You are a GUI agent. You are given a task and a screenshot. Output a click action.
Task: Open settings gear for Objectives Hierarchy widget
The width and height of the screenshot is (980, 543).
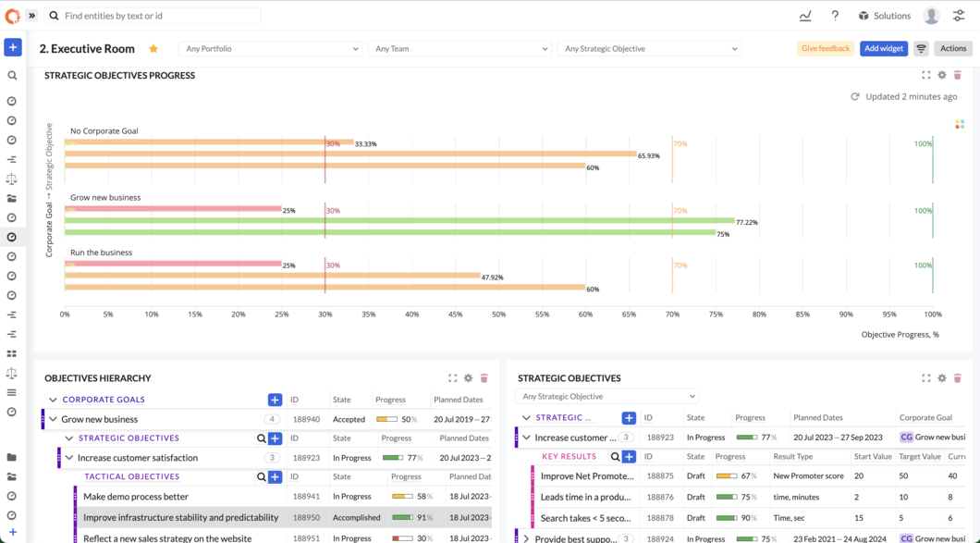468,378
